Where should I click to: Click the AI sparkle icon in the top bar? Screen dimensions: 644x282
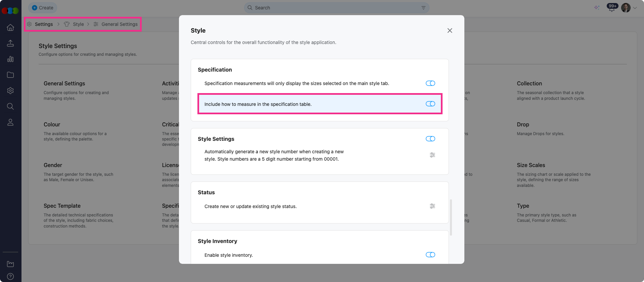(x=597, y=8)
